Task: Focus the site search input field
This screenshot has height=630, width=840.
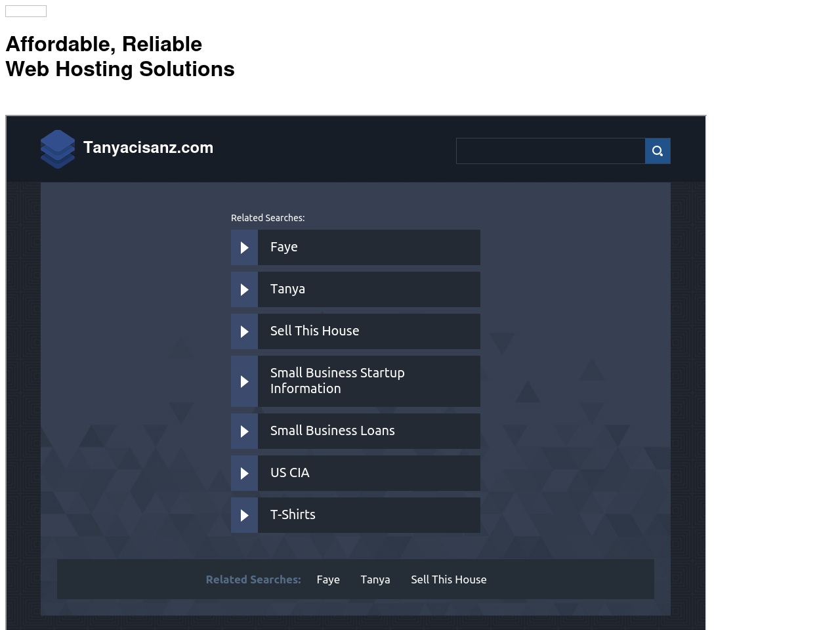Action: pyautogui.click(x=551, y=151)
